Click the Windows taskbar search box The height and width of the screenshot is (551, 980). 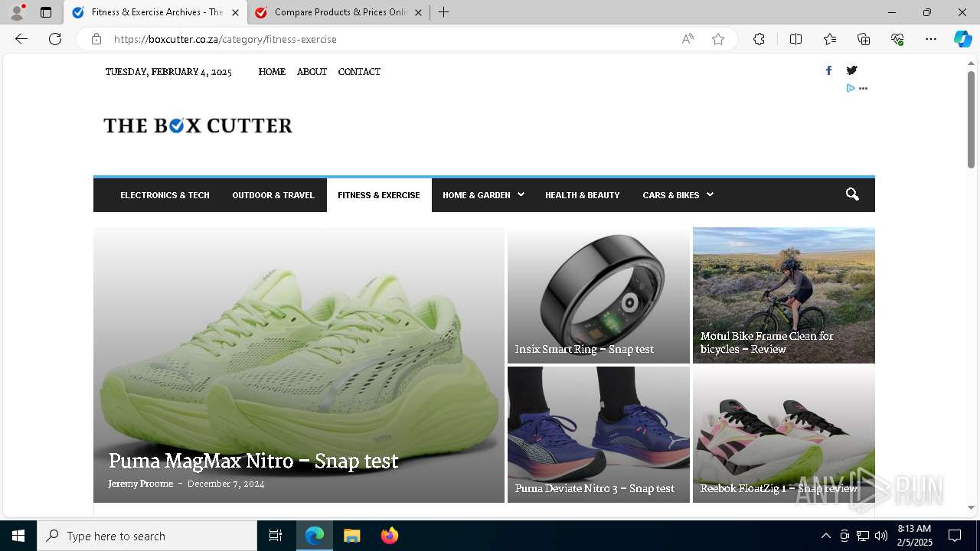coord(147,536)
